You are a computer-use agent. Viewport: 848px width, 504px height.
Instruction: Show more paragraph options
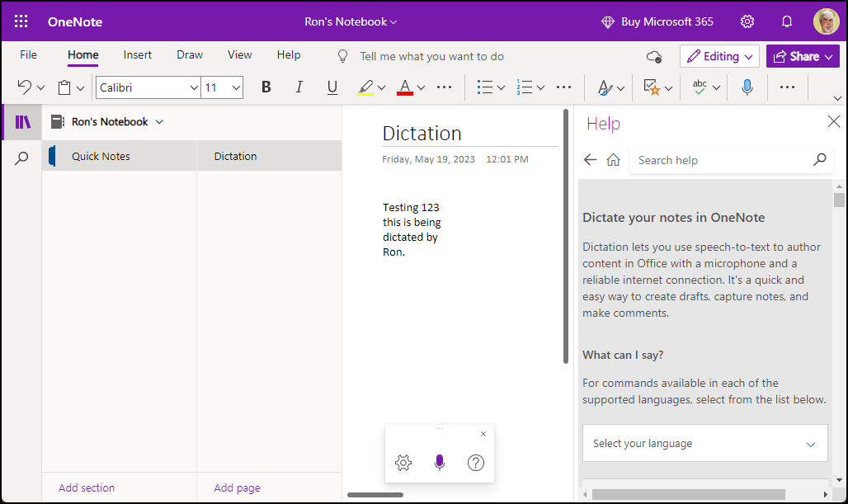click(563, 87)
